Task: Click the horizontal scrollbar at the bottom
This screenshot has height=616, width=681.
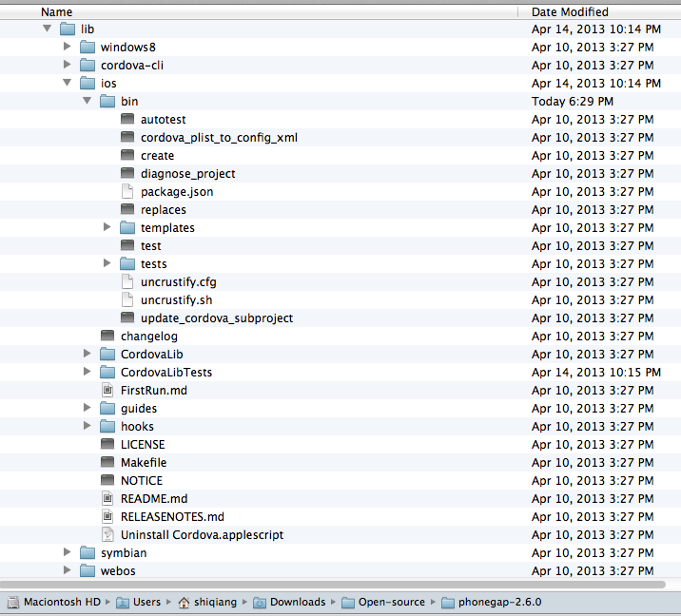Action: [333, 585]
